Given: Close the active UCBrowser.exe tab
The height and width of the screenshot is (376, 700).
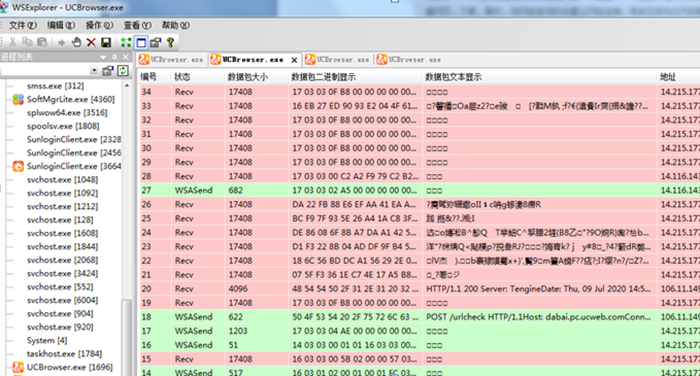Looking at the screenshot, I should coord(294,60).
